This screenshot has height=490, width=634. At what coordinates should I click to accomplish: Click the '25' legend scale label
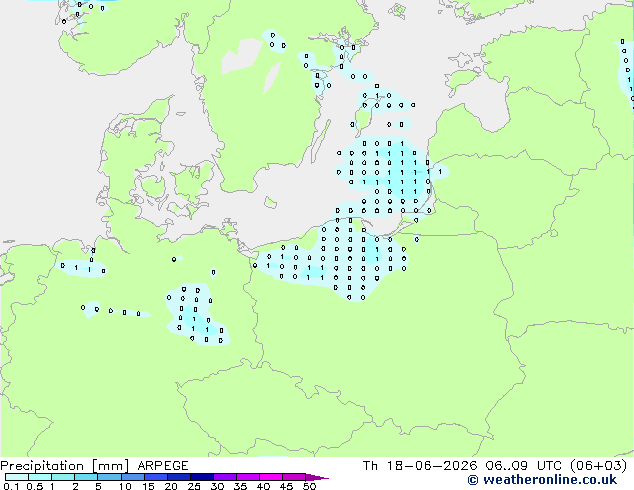tap(194, 486)
